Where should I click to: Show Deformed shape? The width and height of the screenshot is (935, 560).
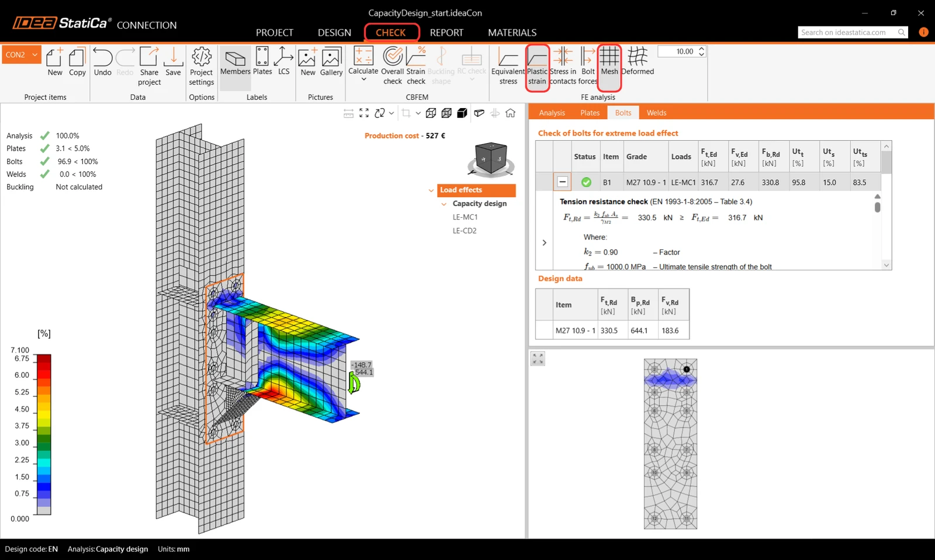point(638,62)
